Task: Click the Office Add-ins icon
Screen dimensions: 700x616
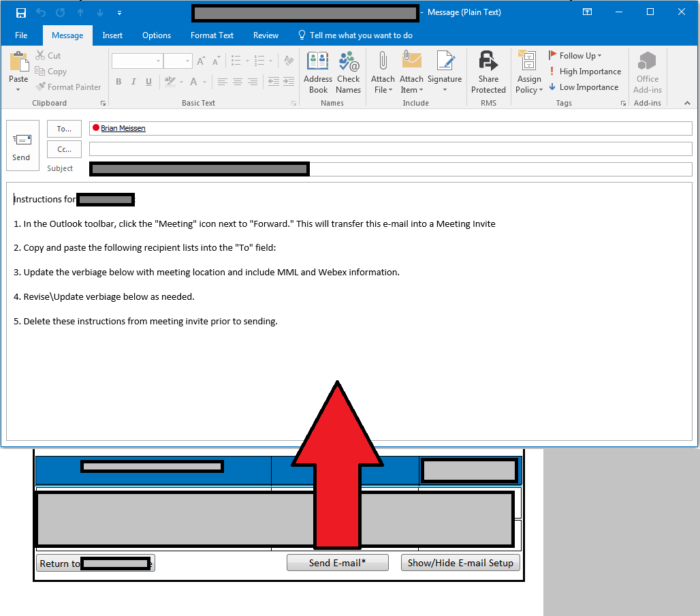Action: [x=647, y=72]
